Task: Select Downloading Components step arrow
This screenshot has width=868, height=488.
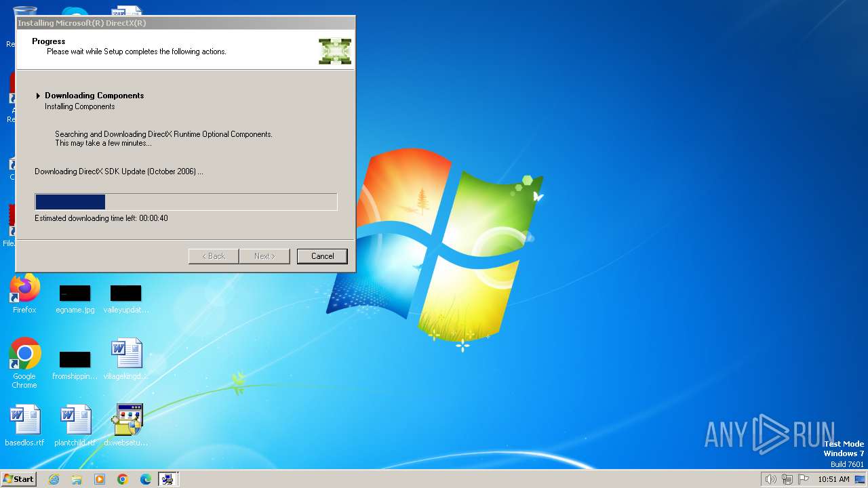Action: [39, 96]
